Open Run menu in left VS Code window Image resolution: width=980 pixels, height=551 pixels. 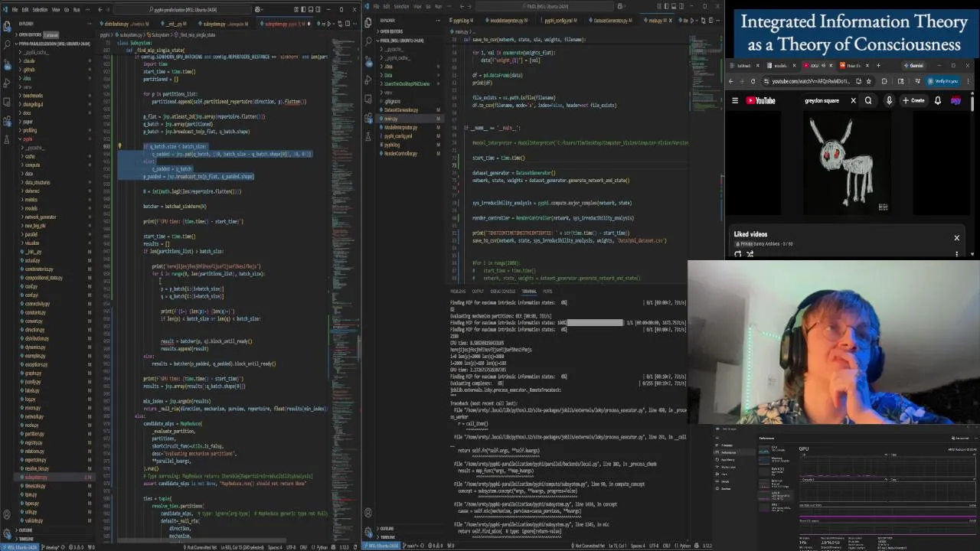point(77,10)
